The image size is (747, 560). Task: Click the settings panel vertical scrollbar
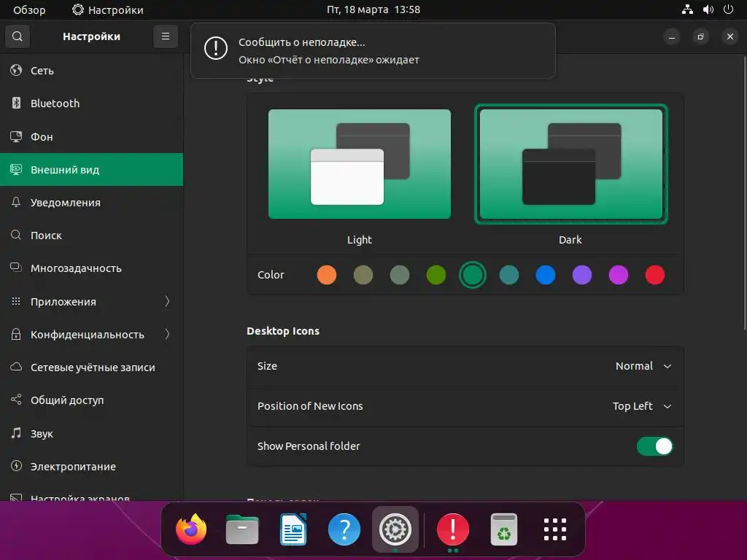(x=745, y=192)
